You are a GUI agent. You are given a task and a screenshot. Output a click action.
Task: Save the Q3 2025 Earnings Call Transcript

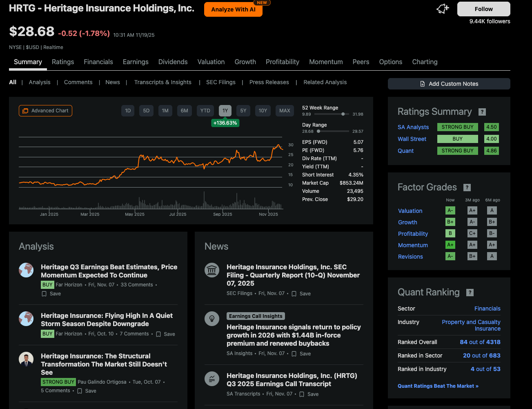(309, 394)
